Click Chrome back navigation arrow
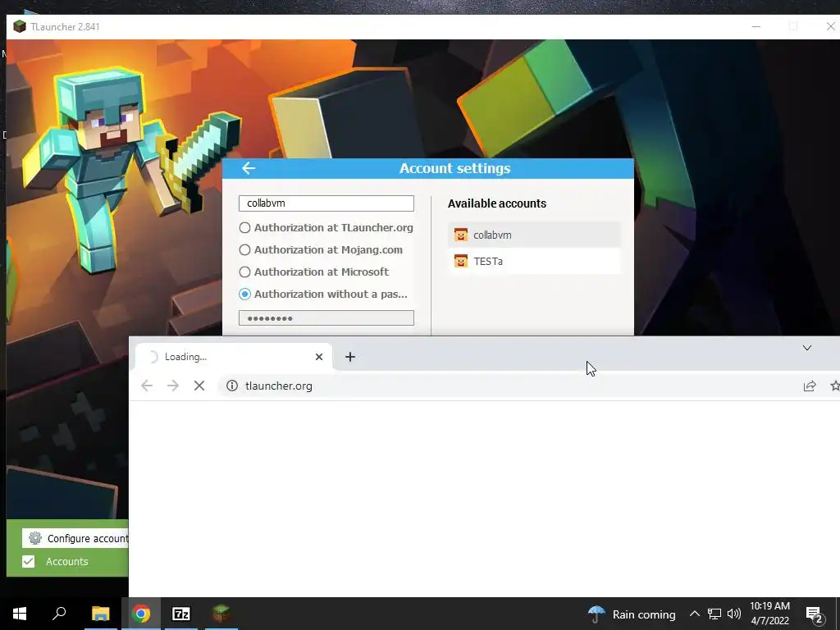The image size is (840, 630). (147, 386)
